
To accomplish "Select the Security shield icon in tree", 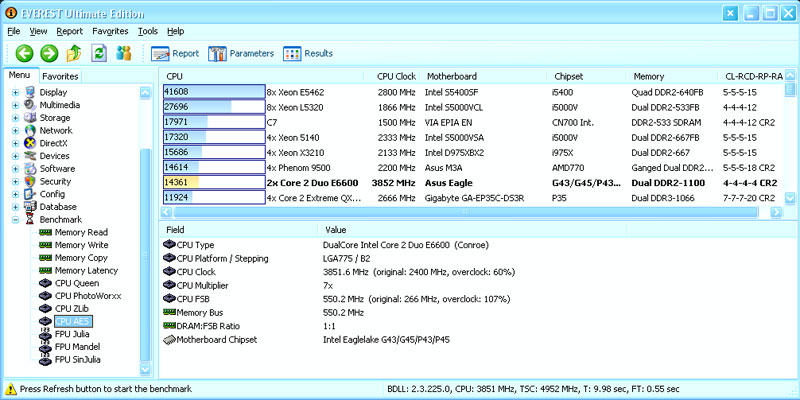I will 30,182.
